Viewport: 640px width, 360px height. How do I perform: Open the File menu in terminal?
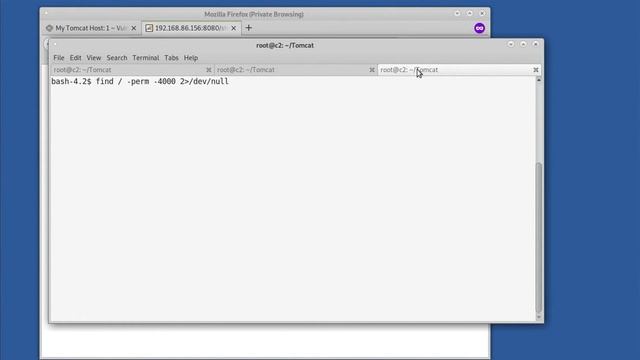point(59,58)
